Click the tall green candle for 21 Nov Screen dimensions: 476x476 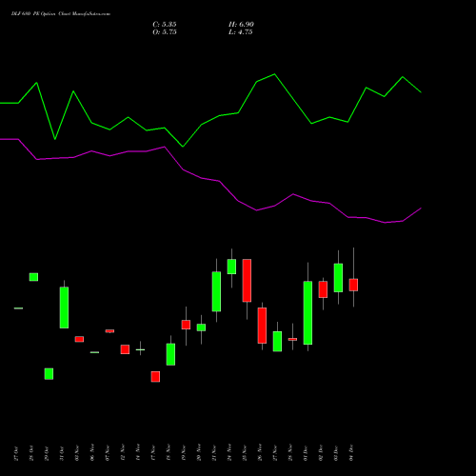(216, 291)
